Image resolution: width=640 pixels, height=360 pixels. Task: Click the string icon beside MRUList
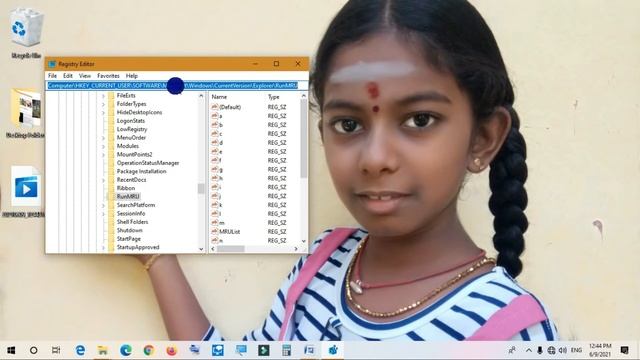[x=215, y=231]
